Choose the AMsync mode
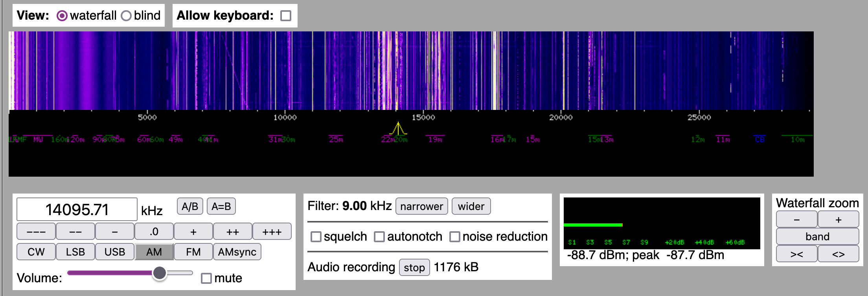Image resolution: width=868 pixels, height=296 pixels. point(237,252)
